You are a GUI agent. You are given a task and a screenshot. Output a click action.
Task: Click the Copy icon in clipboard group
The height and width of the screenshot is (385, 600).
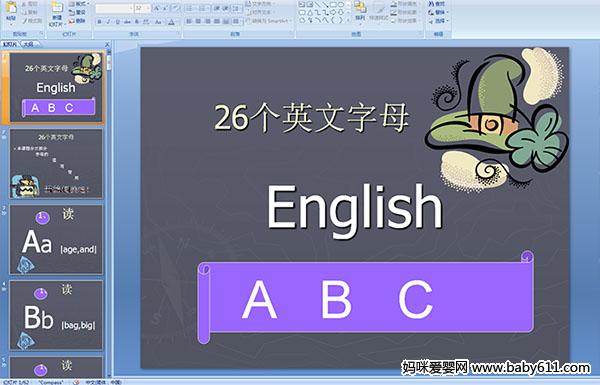tap(24, 12)
